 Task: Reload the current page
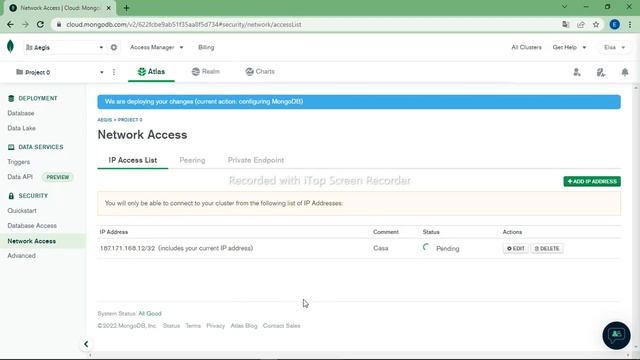tap(40, 24)
